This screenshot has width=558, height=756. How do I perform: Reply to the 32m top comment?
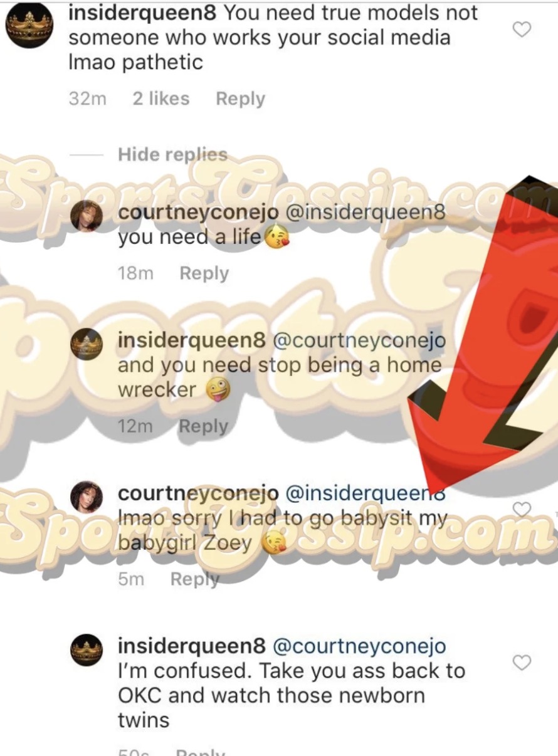pos(240,99)
